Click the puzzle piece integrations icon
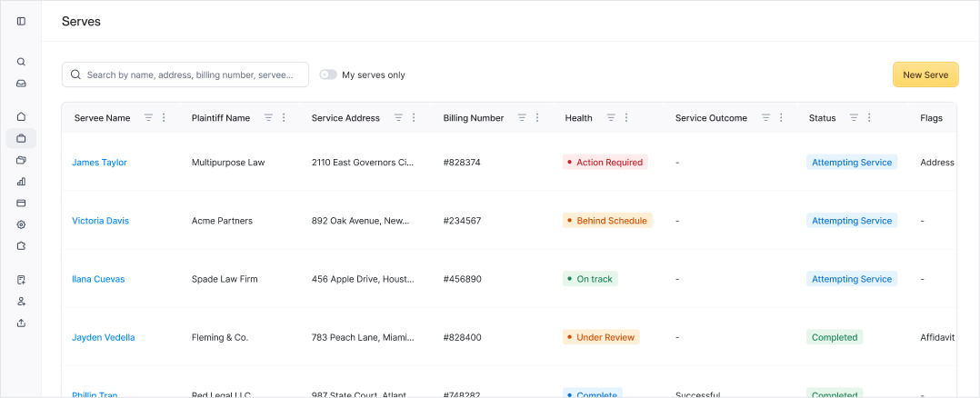This screenshot has width=980, height=398. coord(21,245)
